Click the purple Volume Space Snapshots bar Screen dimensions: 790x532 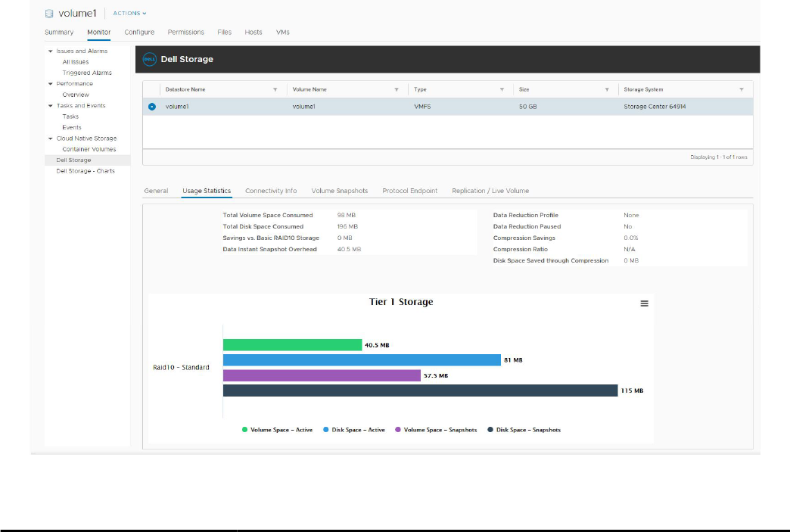pos(322,375)
